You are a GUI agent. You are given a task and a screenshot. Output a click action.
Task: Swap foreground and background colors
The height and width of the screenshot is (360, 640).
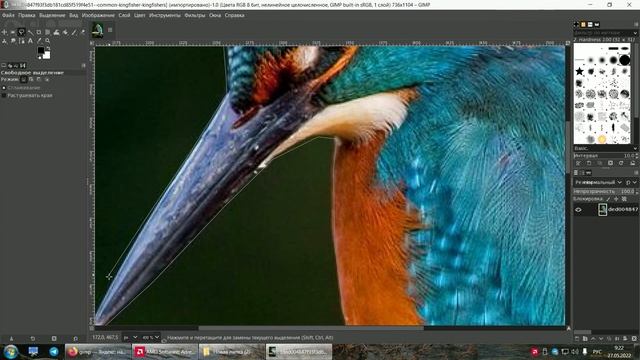[48, 48]
